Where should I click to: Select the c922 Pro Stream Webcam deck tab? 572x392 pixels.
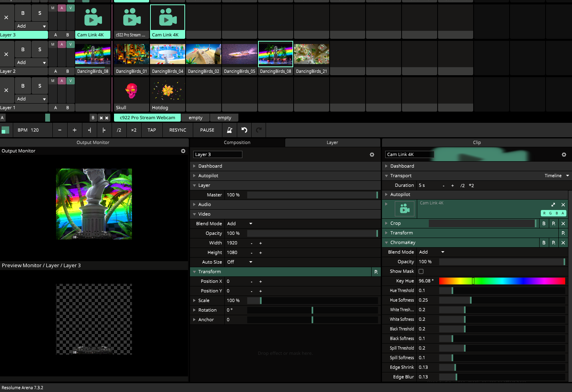tap(147, 118)
